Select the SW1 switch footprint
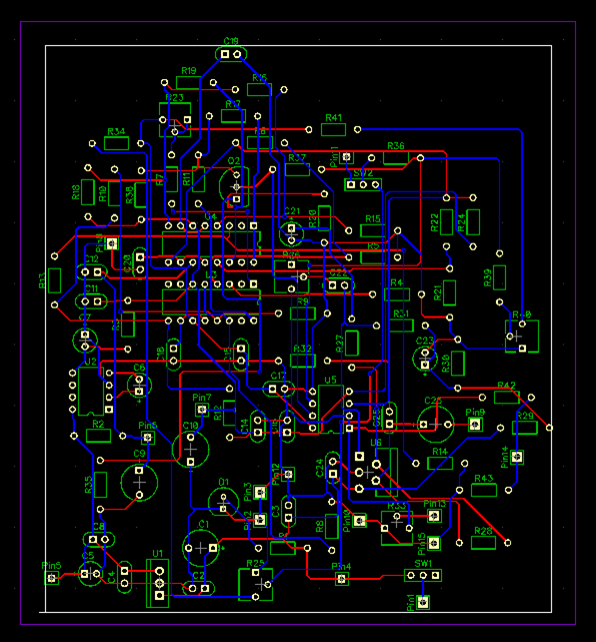Screen dimensions: 596x642 tap(423, 576)
